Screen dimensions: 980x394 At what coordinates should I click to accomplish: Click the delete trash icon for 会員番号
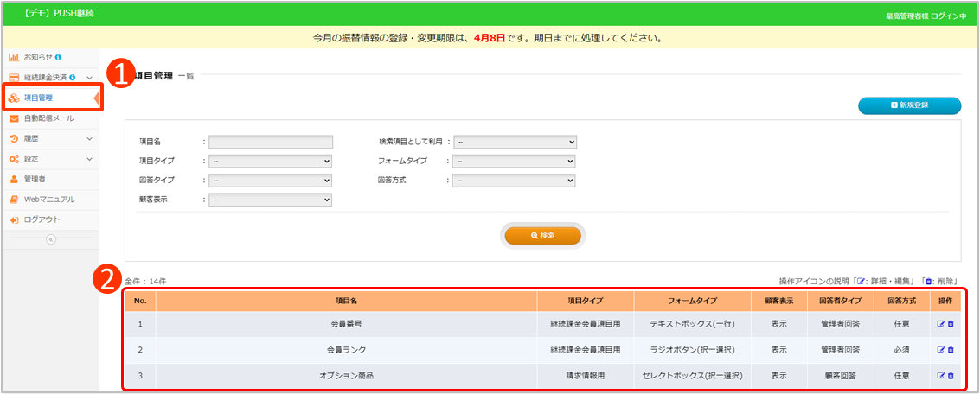click(x=951, y=325)
